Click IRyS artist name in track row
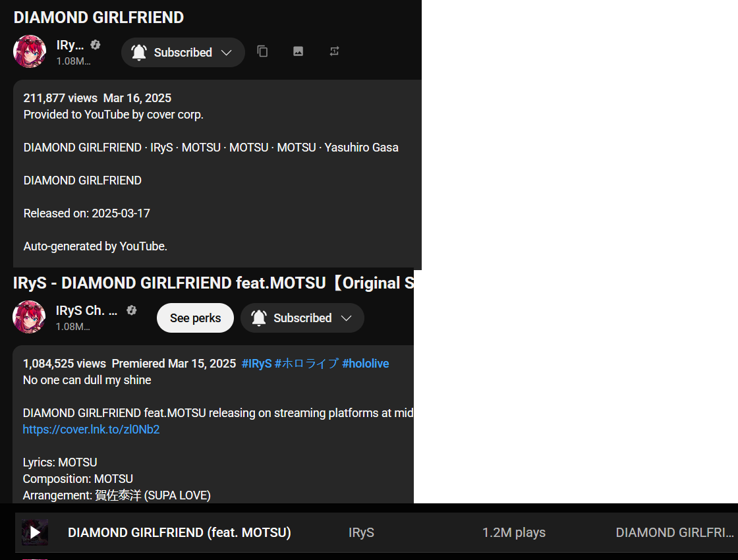 (361, 532)
